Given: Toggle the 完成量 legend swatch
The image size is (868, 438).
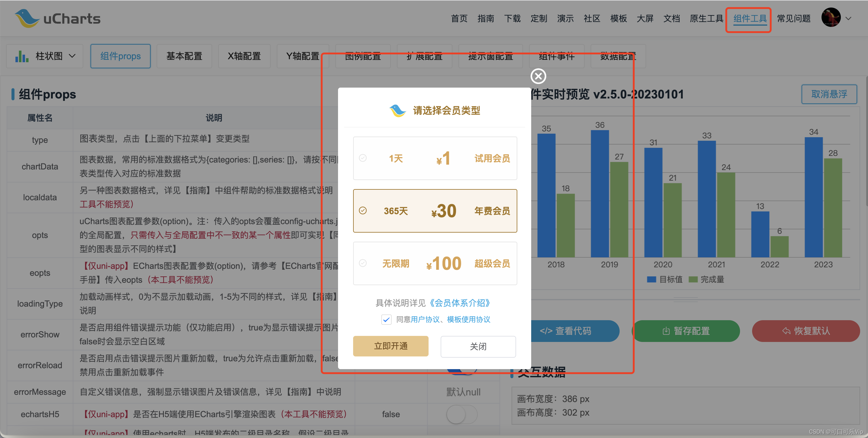Looking at the screenshot, I should 693,279.
